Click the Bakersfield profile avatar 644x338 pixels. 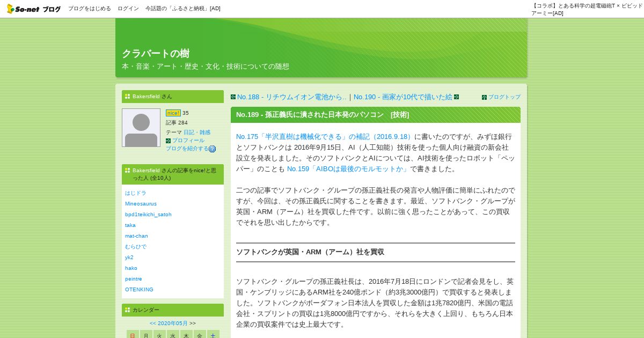(x=141, y=128)
